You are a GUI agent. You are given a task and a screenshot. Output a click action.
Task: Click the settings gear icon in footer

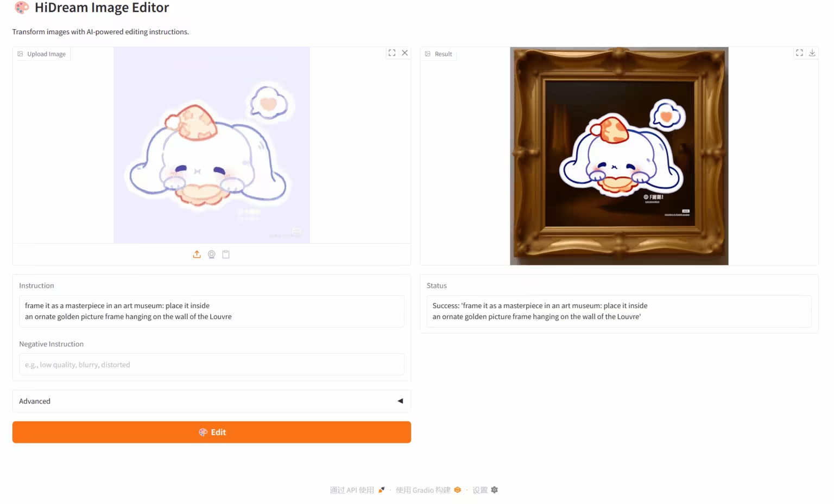[494, 490]
